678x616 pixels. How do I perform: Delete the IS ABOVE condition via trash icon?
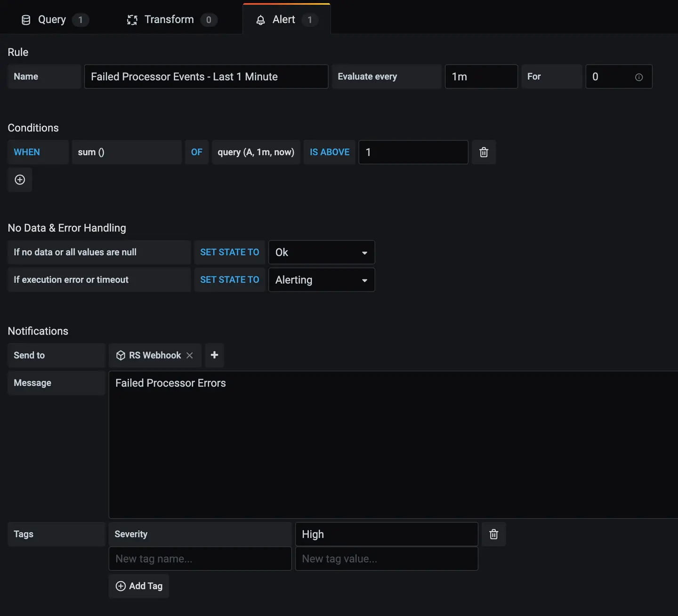[x=484, y=152]
